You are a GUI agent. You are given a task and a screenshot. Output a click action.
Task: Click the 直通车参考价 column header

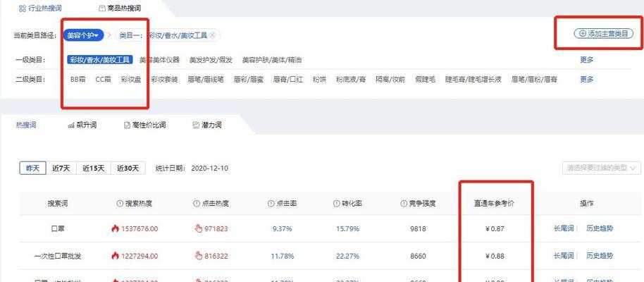494,204
